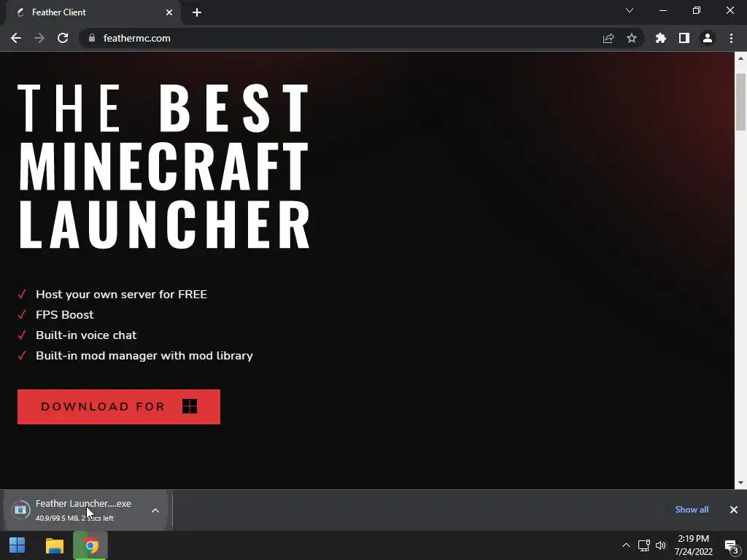The image size is (747, 560).
Task: Click Show all downloads
Action: tap(692, 510)
